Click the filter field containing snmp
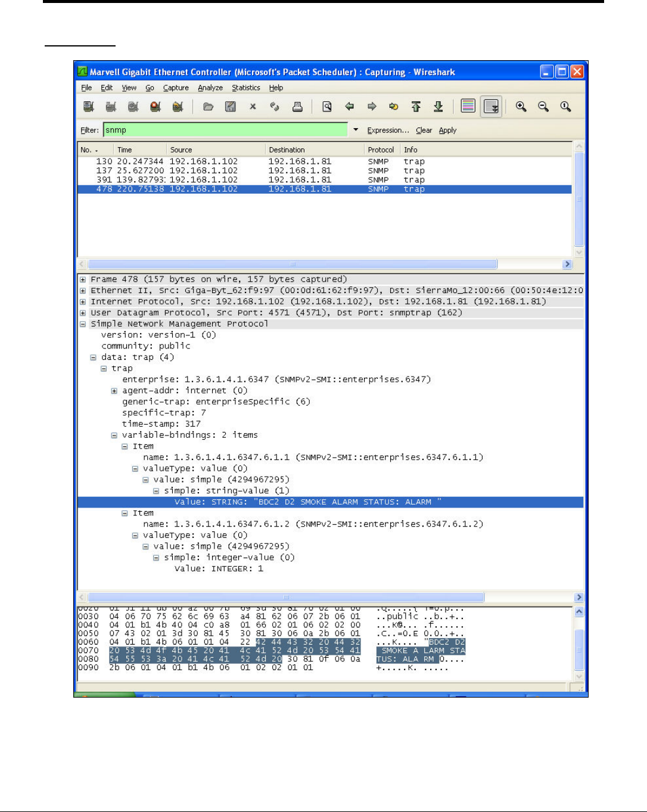Viewport: 647px width, 812px height. [x=225, y=130]
